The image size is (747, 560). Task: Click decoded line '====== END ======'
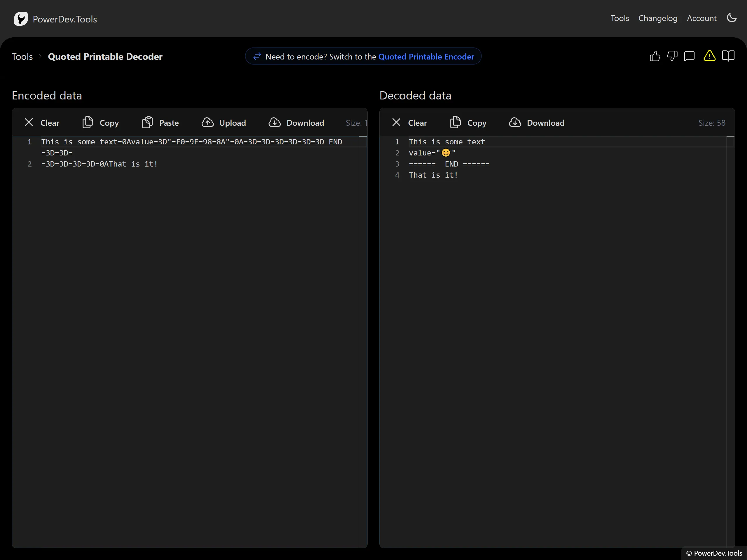coord(449,164)
